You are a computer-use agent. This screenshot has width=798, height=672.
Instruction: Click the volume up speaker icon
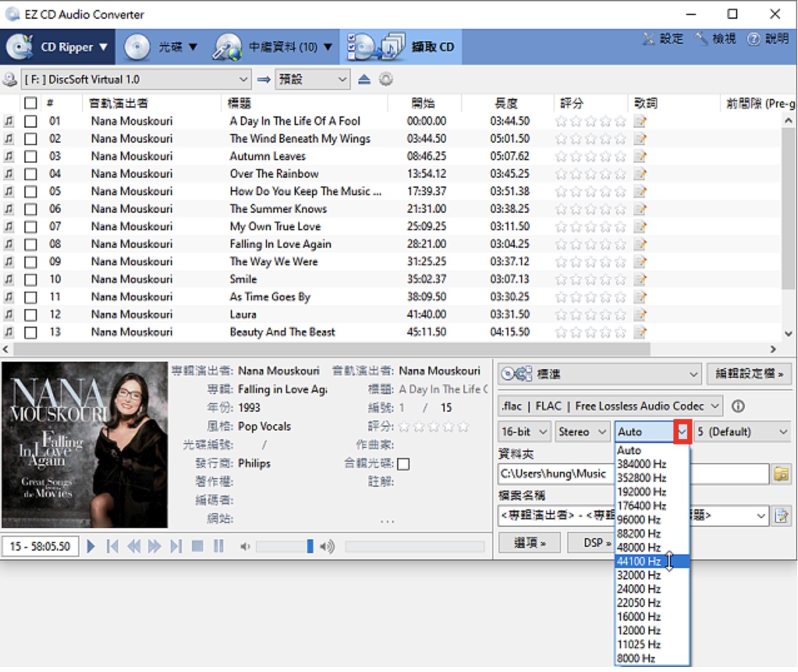coord(327,547)
